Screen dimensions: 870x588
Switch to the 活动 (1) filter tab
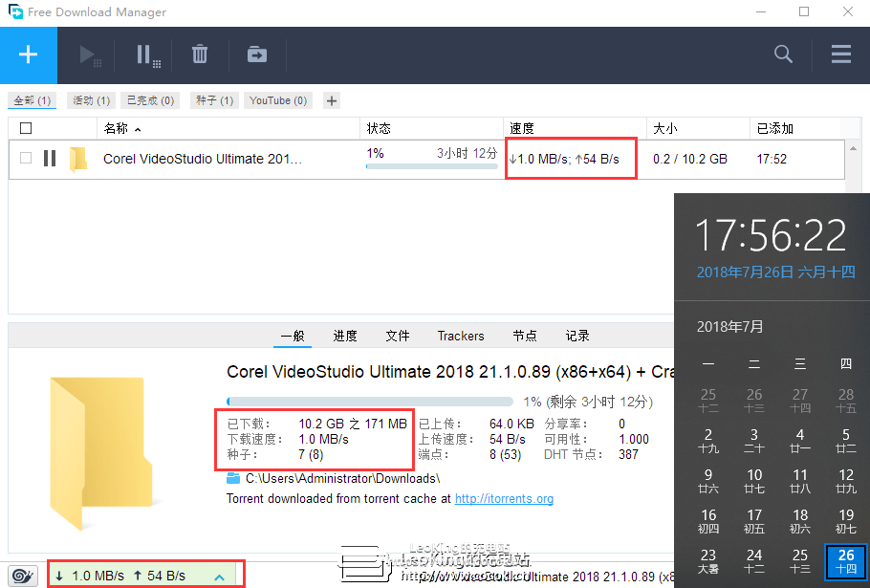92,100
